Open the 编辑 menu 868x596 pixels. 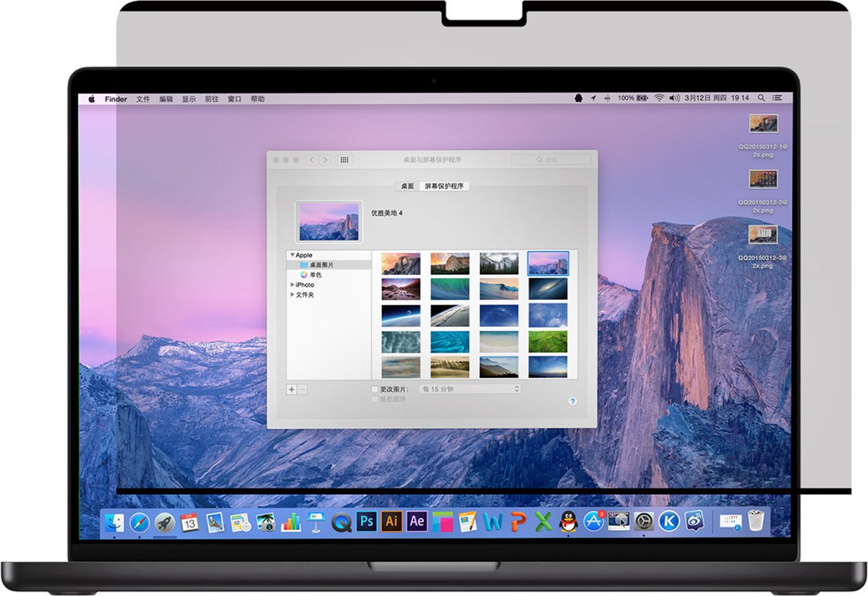pos(166,99)
